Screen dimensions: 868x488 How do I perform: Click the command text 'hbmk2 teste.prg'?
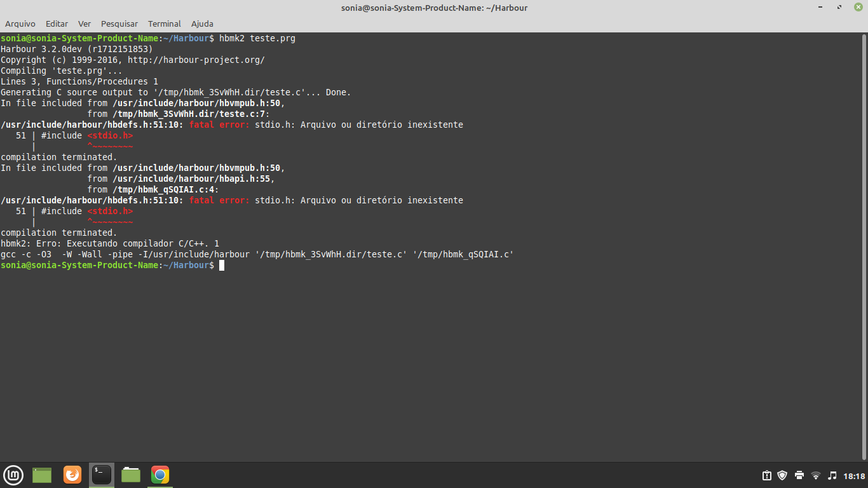[x=257, y=38]
